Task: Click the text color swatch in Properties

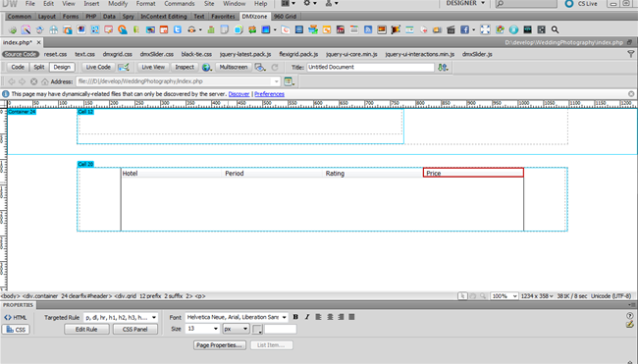Action: click(x=257, y=329)
